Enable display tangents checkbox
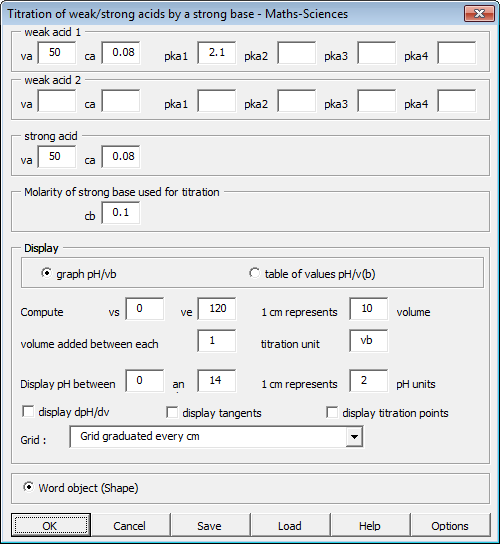 (172, 413)
